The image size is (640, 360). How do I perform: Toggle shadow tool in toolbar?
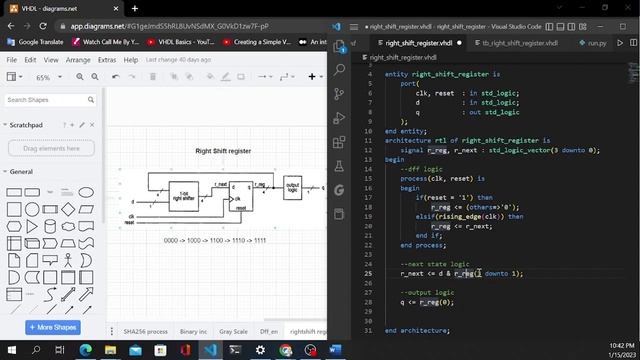point(241,77)
